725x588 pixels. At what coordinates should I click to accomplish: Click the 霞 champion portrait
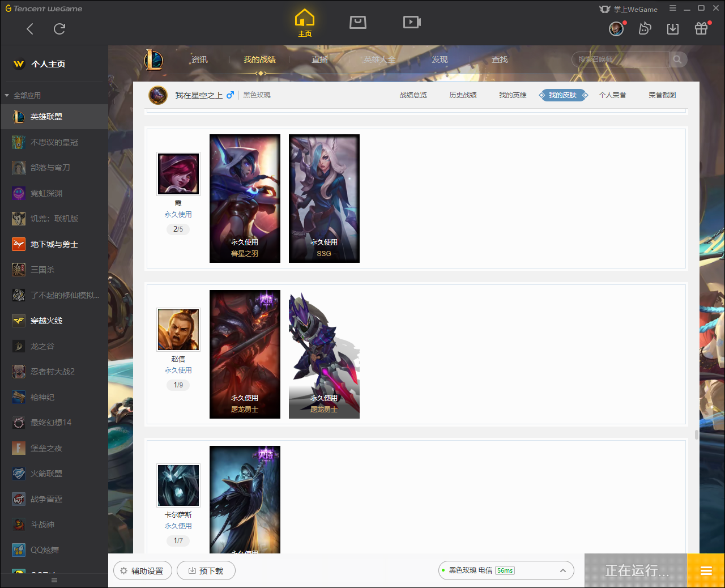[x=178, y=174]
